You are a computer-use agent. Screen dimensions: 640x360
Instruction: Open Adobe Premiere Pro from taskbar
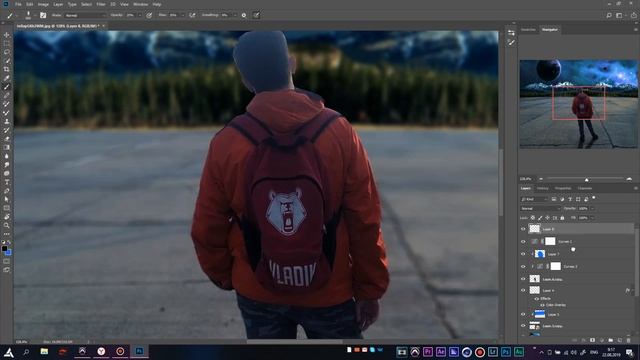point(428,351)
